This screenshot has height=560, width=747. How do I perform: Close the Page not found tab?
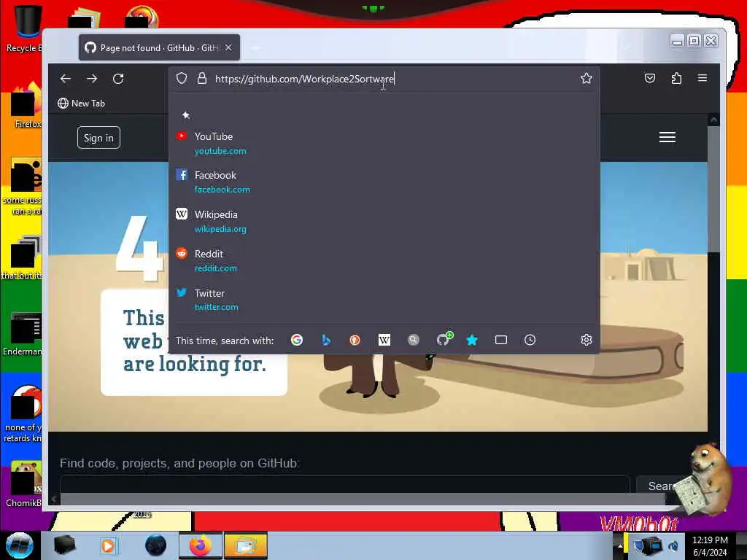228,47
